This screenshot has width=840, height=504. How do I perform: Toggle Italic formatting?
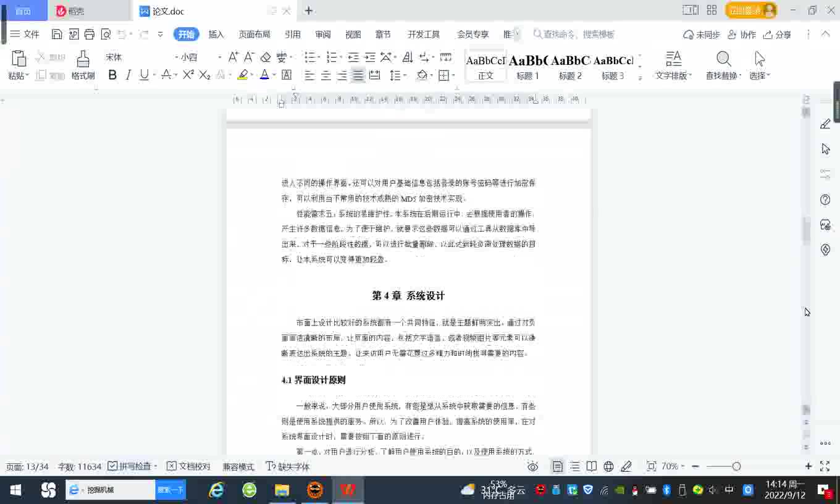(x=128, y=75)
